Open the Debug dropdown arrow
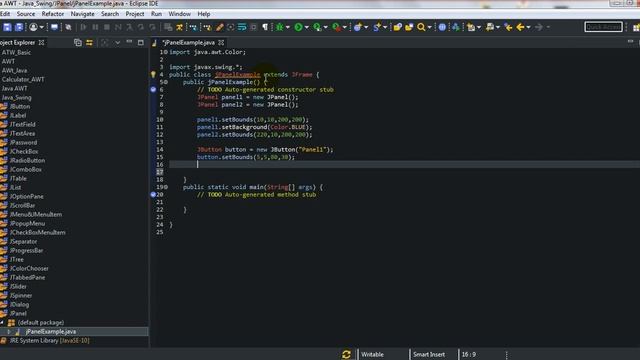 tap(288, 27)
